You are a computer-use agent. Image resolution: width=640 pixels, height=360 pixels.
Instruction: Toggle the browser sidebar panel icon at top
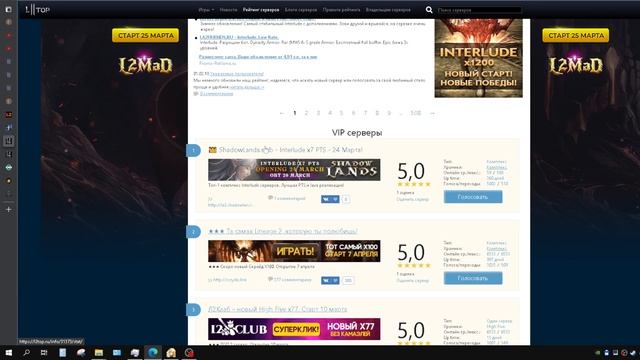pyautogui.click(x=9, y=9)
